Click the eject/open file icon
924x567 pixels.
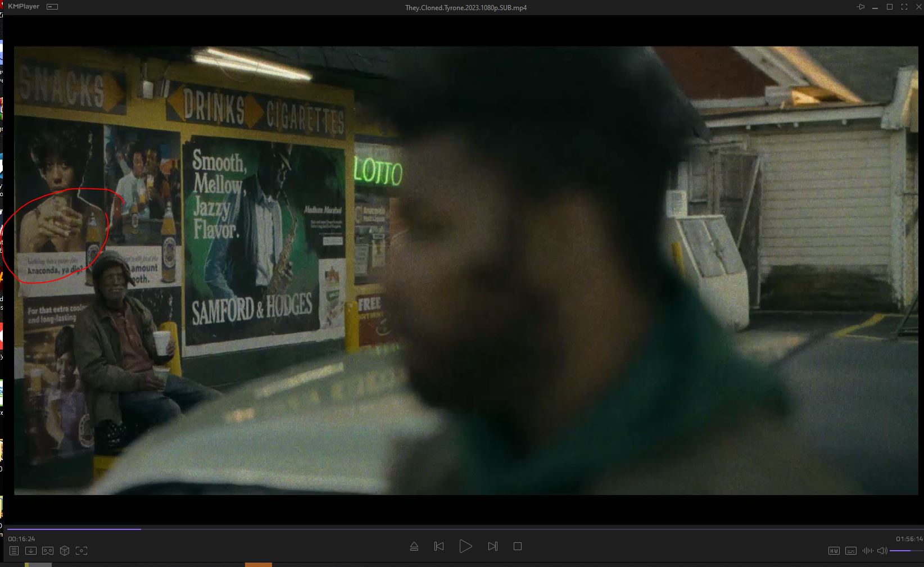click(x=414, y=546)
